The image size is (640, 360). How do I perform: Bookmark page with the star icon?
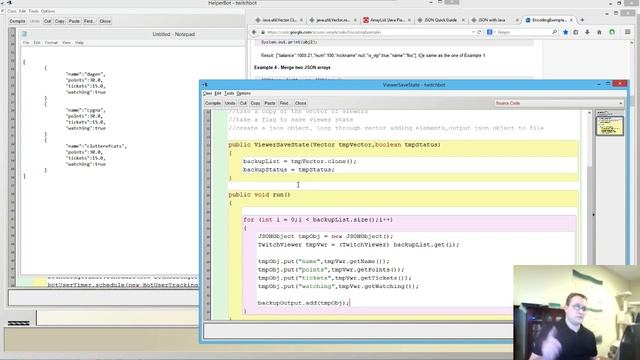pyautogui.click(x=565, y=32)
